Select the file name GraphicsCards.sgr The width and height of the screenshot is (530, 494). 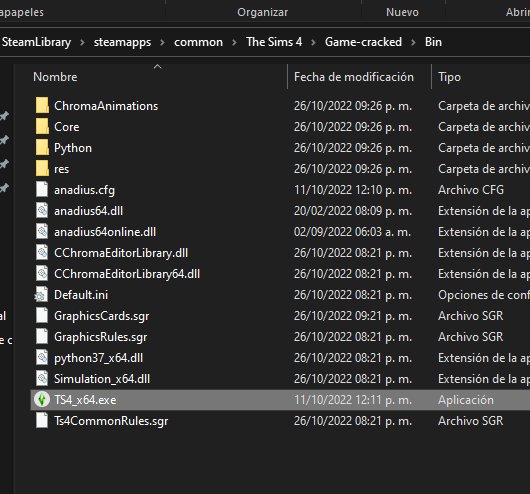coord(102,316)
